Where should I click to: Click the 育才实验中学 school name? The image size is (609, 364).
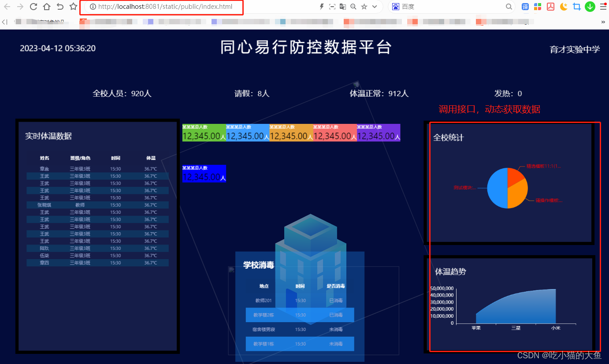coord(575,49)
